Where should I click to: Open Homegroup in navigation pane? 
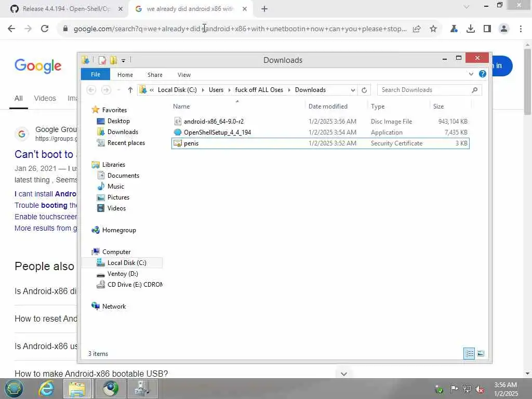pyautogui.click(x=119, y=230)
